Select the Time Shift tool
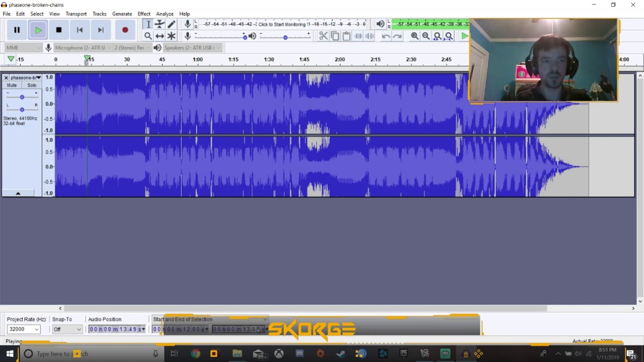644x362 pixels. point(159,36)
